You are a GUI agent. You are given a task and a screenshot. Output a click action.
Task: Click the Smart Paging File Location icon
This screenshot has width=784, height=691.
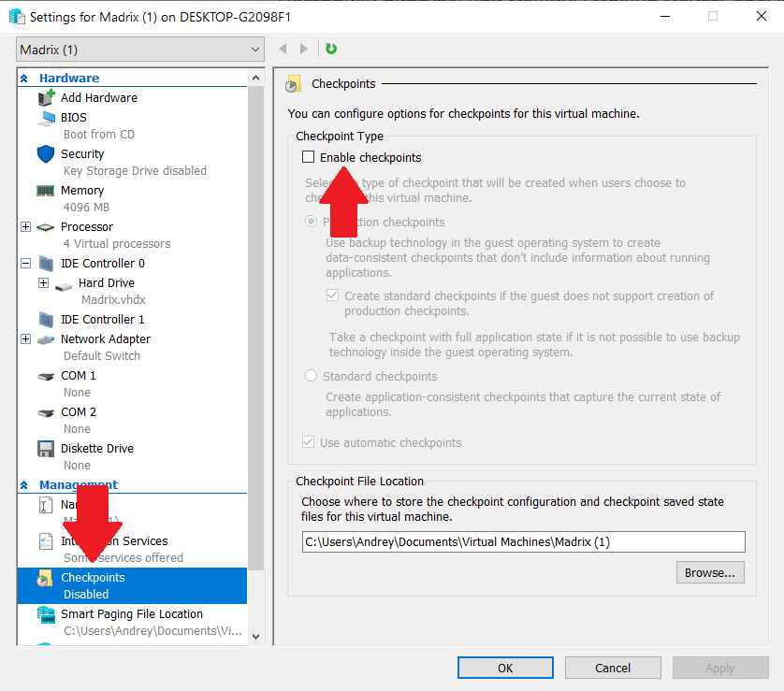pyautogui.click(x=46, y=614)
